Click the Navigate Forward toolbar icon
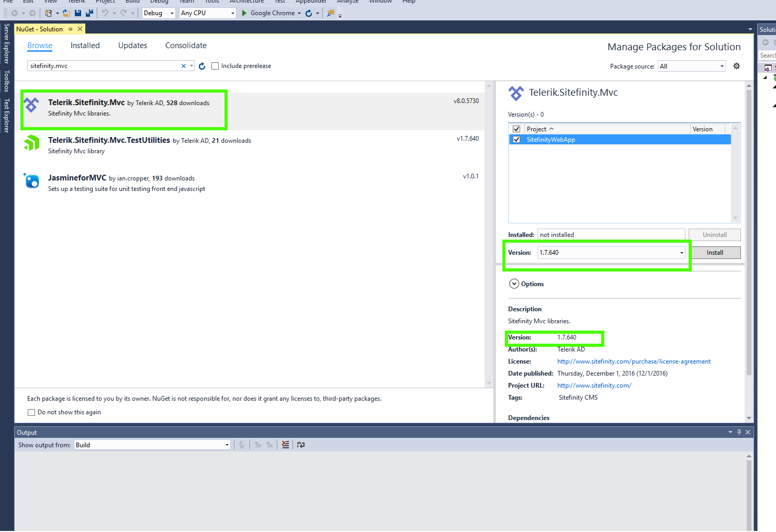The height and width of the screenshot is (532, 776). [32, 13]
